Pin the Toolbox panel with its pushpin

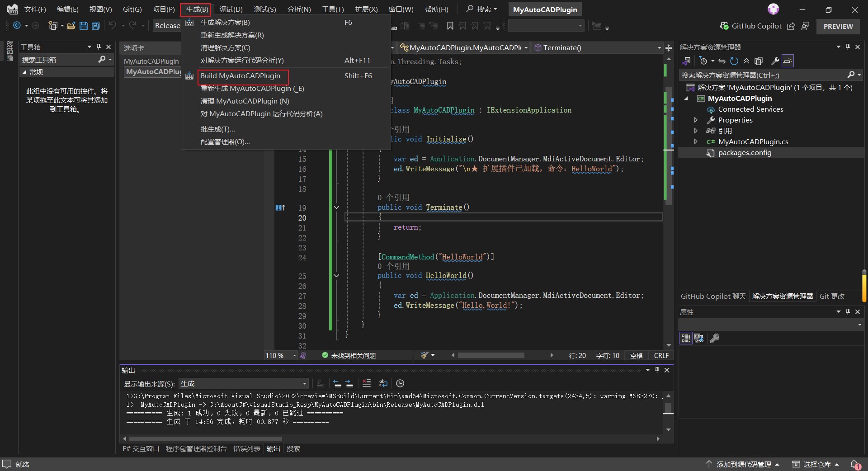click(99, 47)
